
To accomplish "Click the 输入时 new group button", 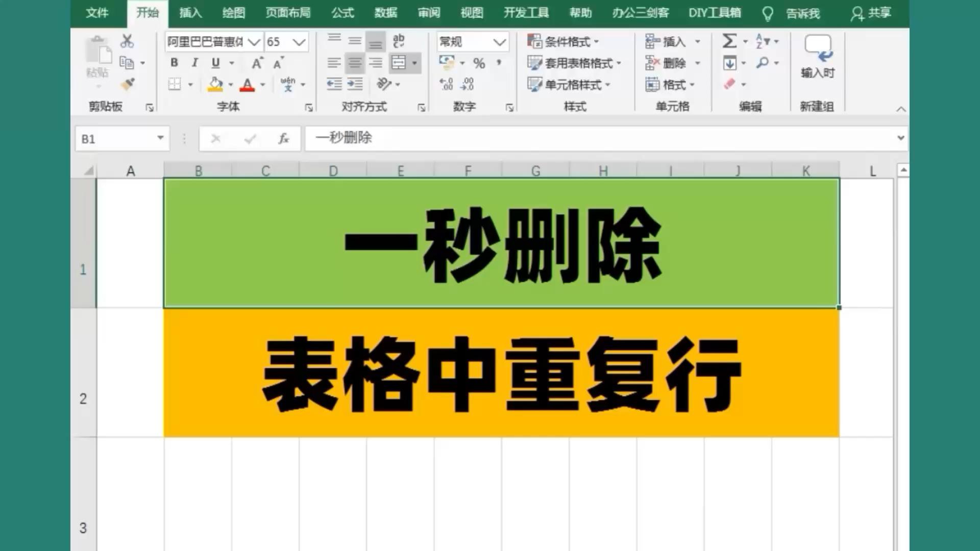I will pos(818,57).
